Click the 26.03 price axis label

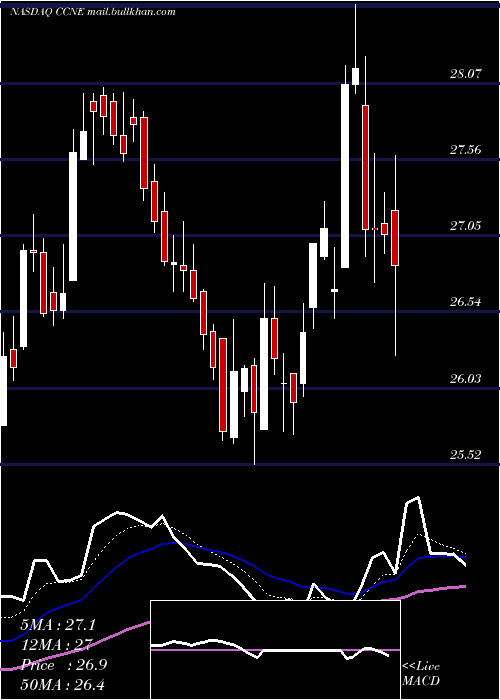coord(466,379)
